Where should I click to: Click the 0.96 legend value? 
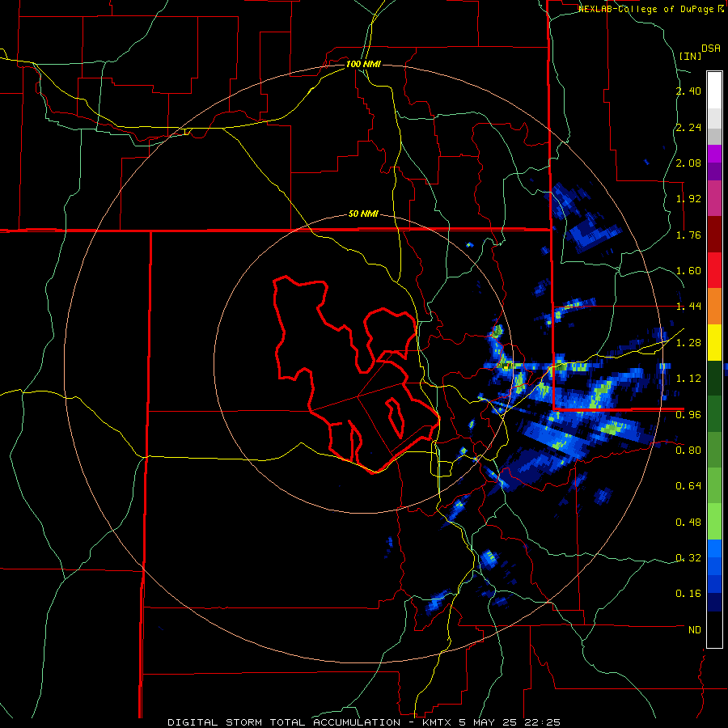point(688,415)
